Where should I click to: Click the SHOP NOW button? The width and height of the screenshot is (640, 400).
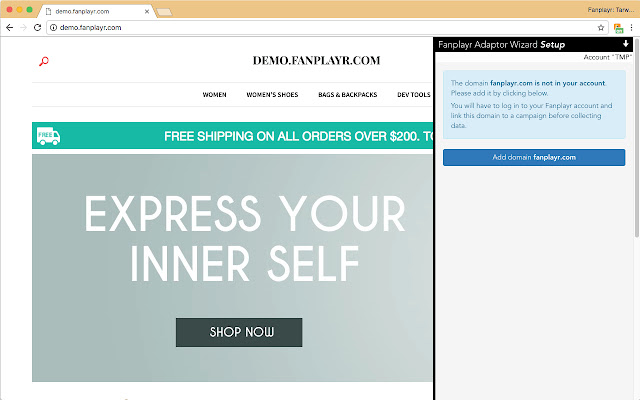[239, 332]
